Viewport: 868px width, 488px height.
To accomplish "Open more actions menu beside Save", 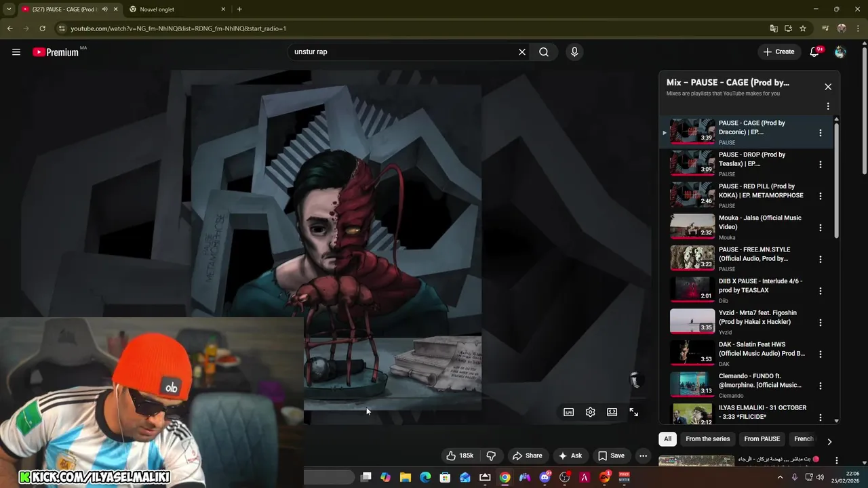I will [x=644, y=455].
